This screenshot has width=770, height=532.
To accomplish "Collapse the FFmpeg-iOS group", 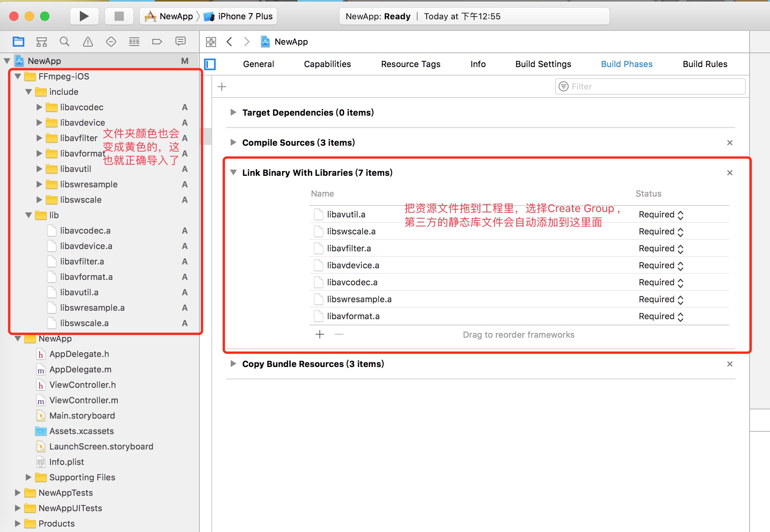I will (17, 76).
